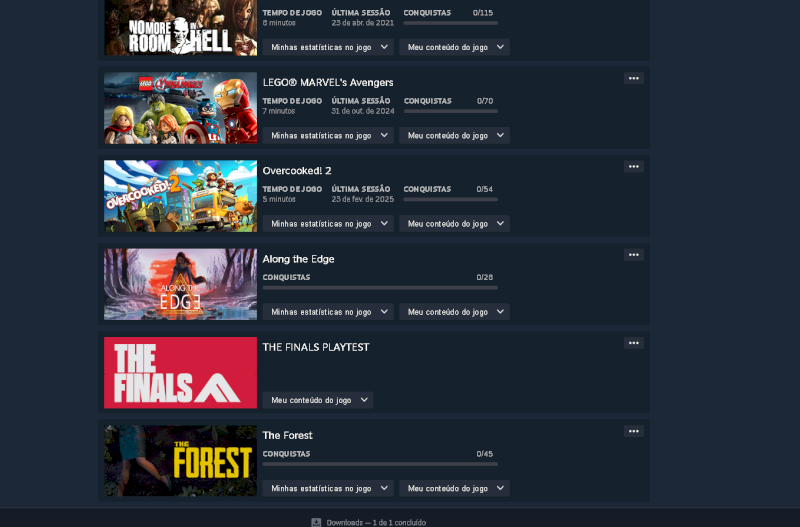Open the Overcooked! 2 three-dot options menu
800x527 pixels.
tap(634, 167)
